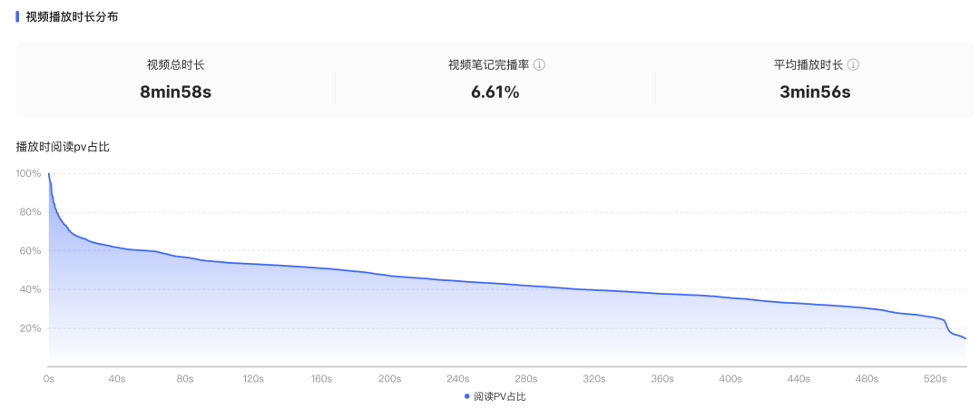Click info icon beside 视频笔记完播率
This screenshot has width=980, height=409.
point(539,65)
